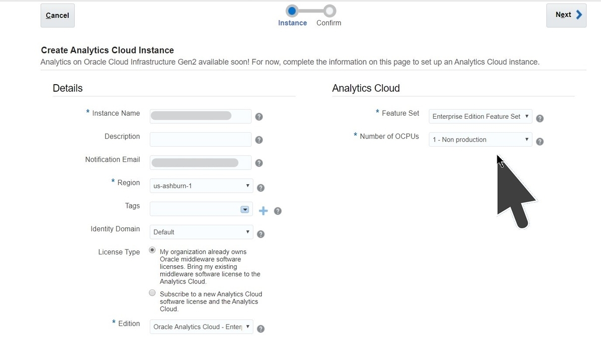Open the Edition dropdown for Oracle Analytics Cloud
Viewport: 601px width, 364px height.
[x=201, y=326]
